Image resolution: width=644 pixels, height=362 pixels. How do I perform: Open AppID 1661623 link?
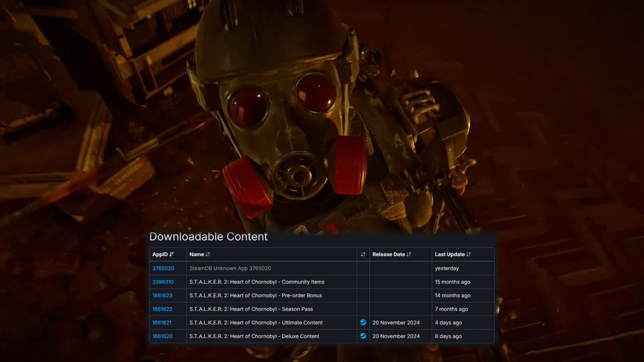[163, 295]
